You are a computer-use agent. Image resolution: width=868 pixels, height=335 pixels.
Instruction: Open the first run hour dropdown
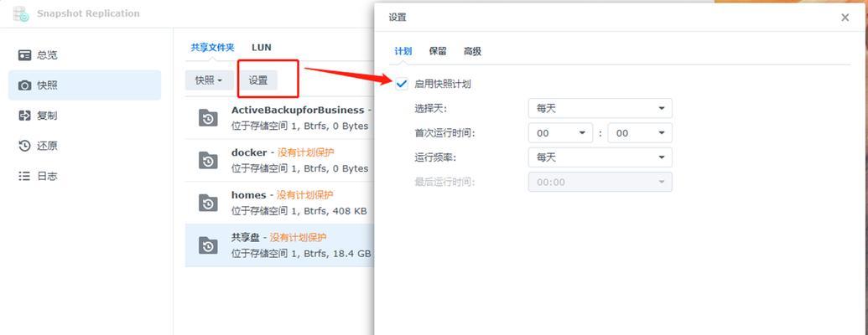(561, 133)
